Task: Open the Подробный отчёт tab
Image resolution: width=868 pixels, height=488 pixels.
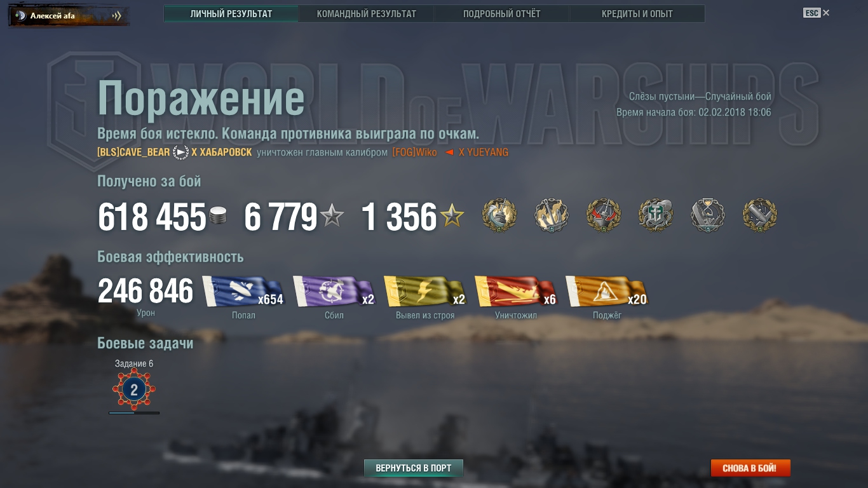Action: point(502,13)
